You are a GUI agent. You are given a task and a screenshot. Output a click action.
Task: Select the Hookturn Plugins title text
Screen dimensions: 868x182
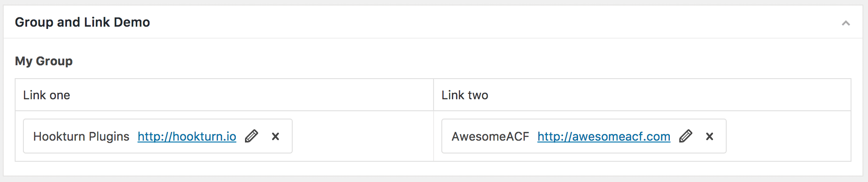(81, 136)
